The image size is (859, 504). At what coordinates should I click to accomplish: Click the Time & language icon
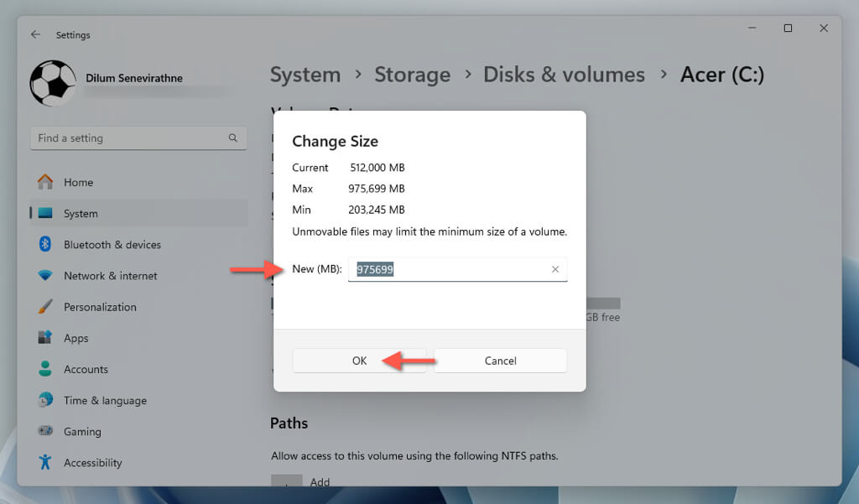click(45, 400)
